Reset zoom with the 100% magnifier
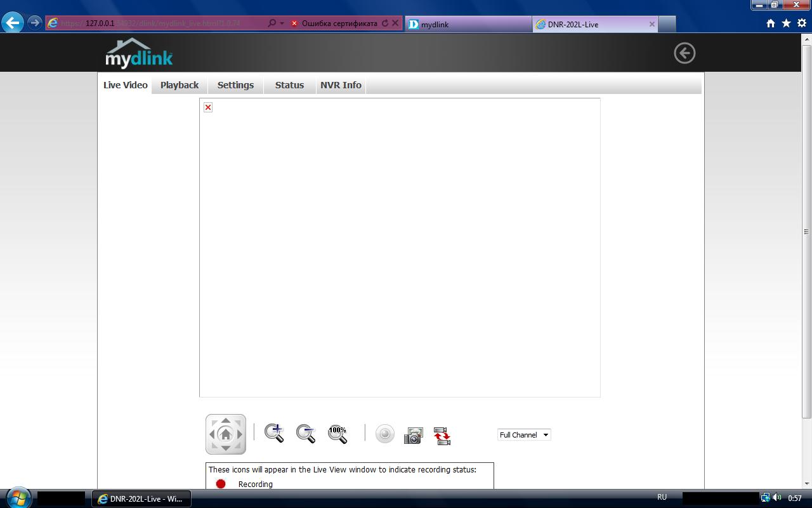This screenshot has height=508, width=812. pos(337,434)
